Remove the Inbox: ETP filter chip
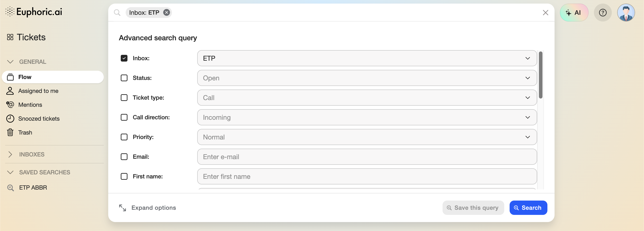Screen dimensions: 644x231 coord(167,13)
